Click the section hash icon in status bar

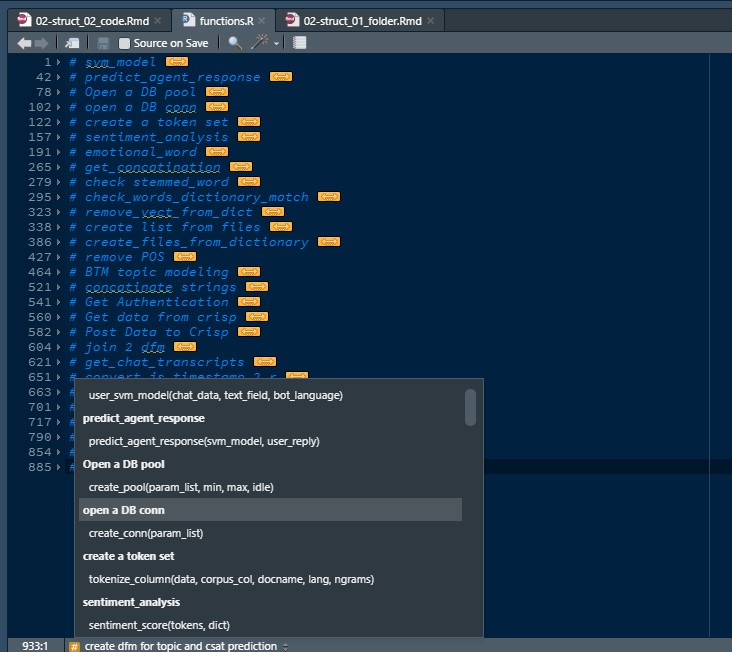[x=74, y=646]
